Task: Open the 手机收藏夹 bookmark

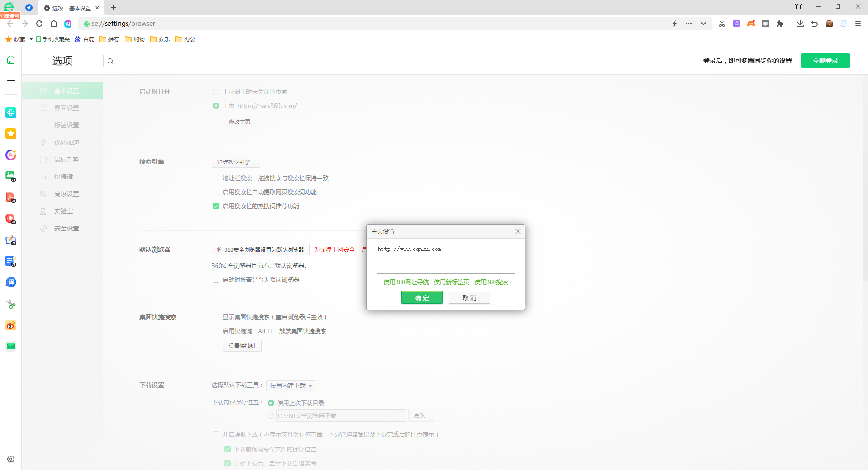Action: point(53,39)
